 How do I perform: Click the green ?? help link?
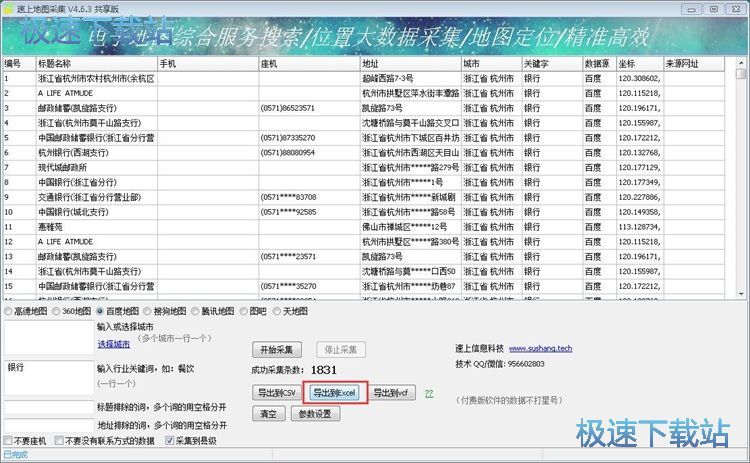click(x=429, y=393)
